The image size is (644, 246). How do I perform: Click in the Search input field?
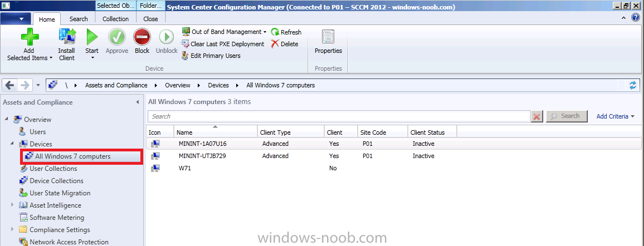pyautogui.click(x=339, y=116)
